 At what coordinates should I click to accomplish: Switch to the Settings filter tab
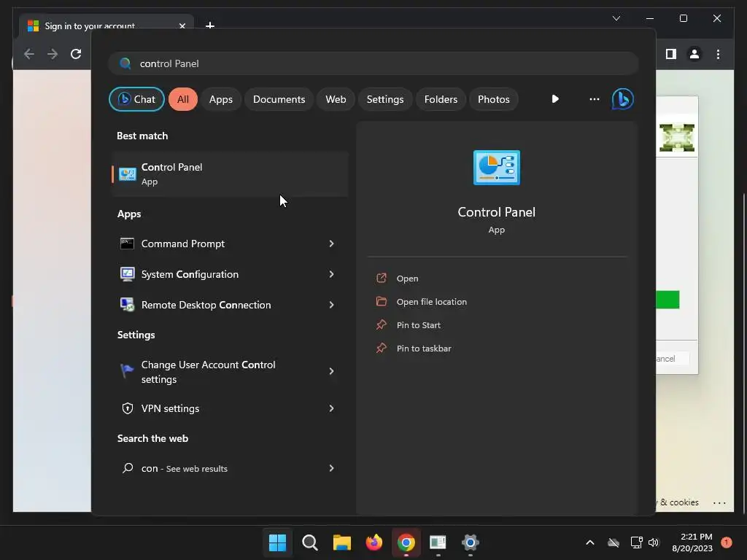point(385,99)
